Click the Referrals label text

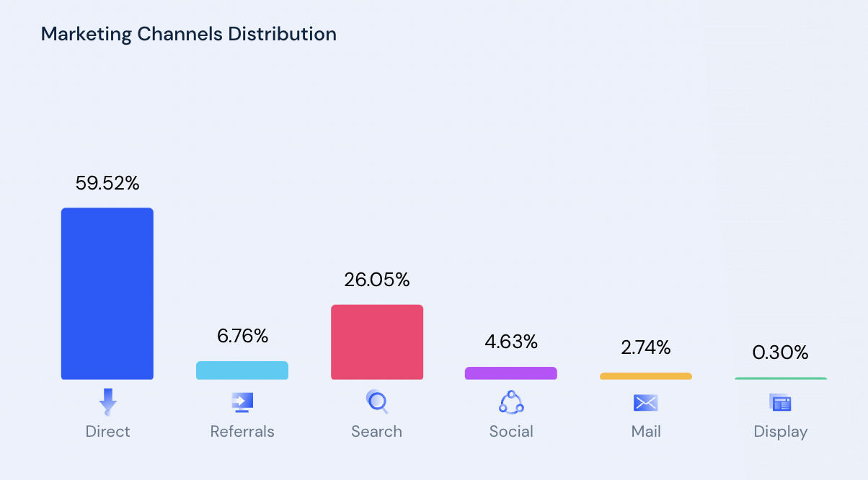(242, 432)
